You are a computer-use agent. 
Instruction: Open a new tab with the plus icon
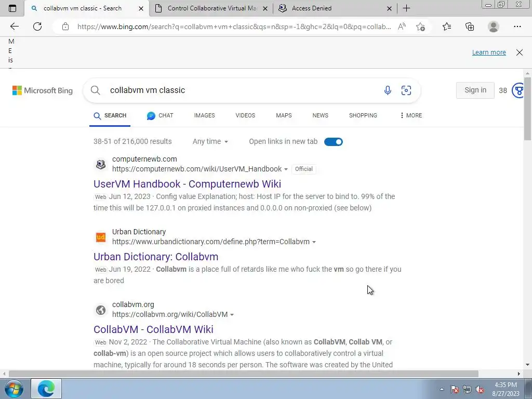point(406,8)
